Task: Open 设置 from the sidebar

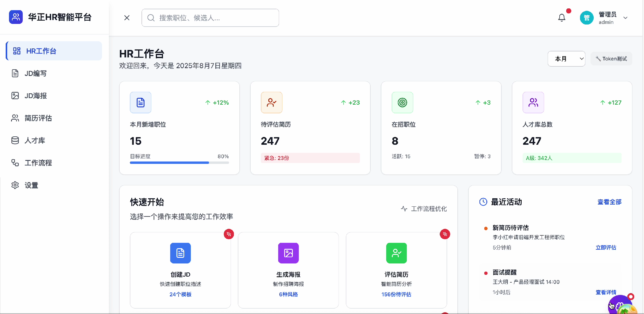Action: 31,185
